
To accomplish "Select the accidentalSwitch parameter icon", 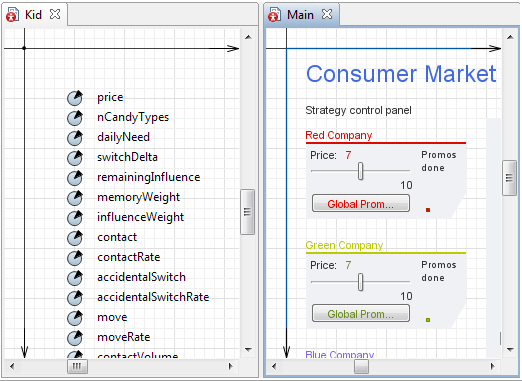I will 75,278.
